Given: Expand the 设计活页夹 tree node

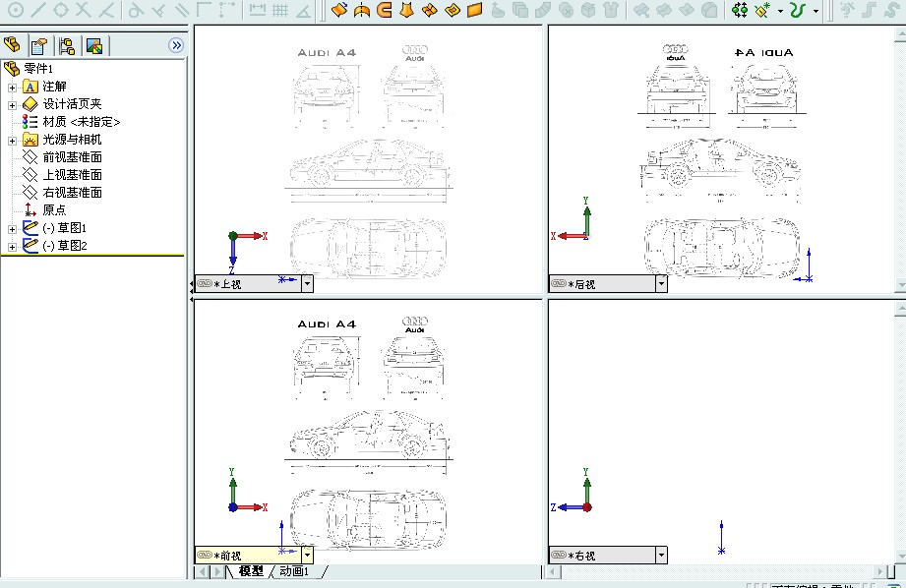Looking at the screenshot, I should point(12,105).
